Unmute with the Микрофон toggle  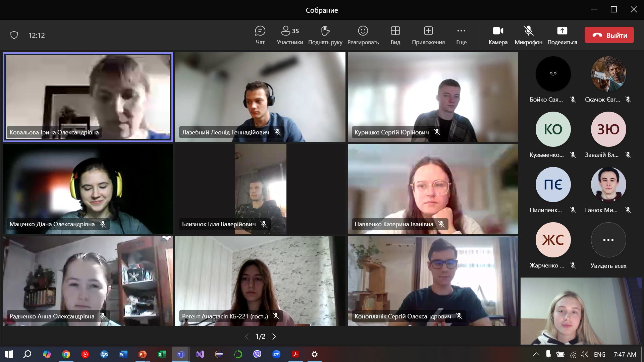coord(528,35)
